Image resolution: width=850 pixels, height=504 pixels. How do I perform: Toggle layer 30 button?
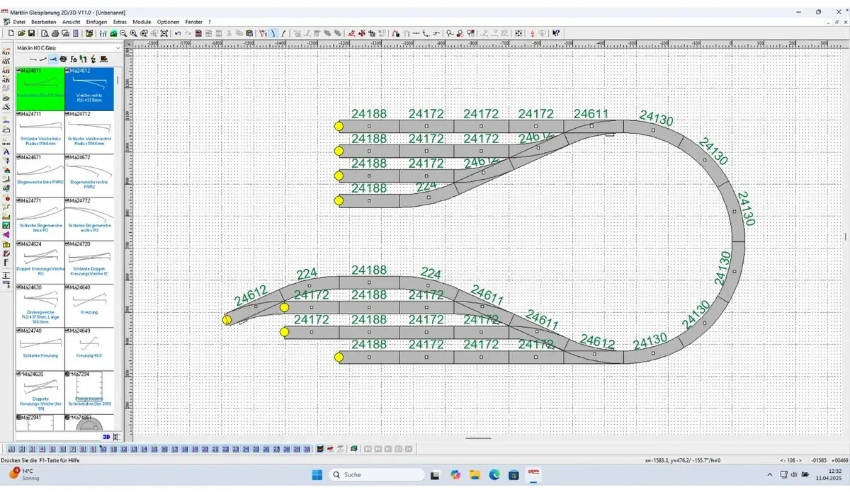pos(307,449)
